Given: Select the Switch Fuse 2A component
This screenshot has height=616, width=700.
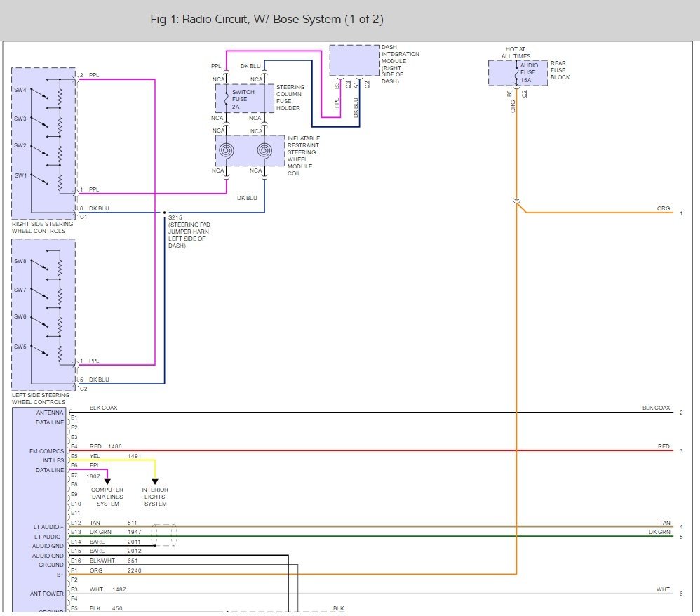Looking at the screenshot, I should (x=244, y=99).
